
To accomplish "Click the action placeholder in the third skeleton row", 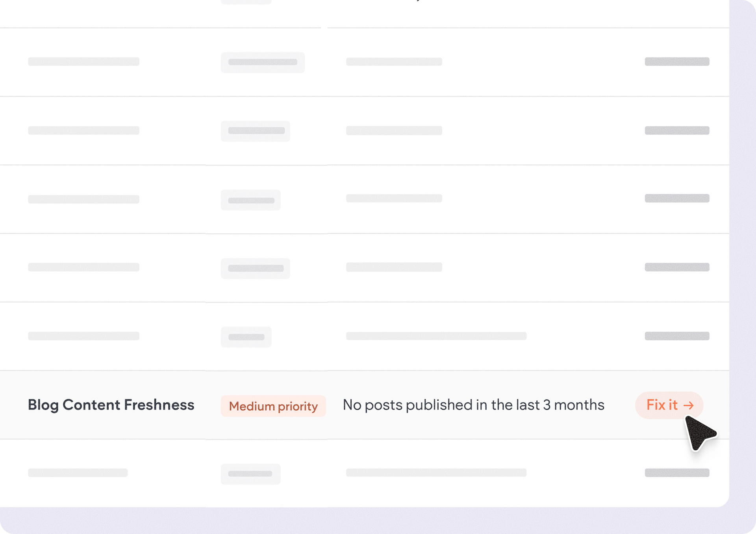I will [677, 198].
